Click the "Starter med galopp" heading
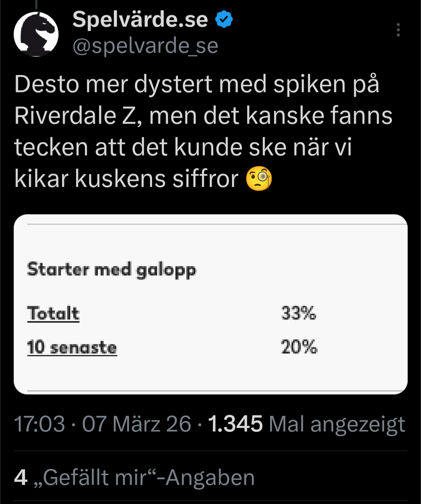Image resolution: width=421 pixels, height=504 pixels. [x=111, y=270]
